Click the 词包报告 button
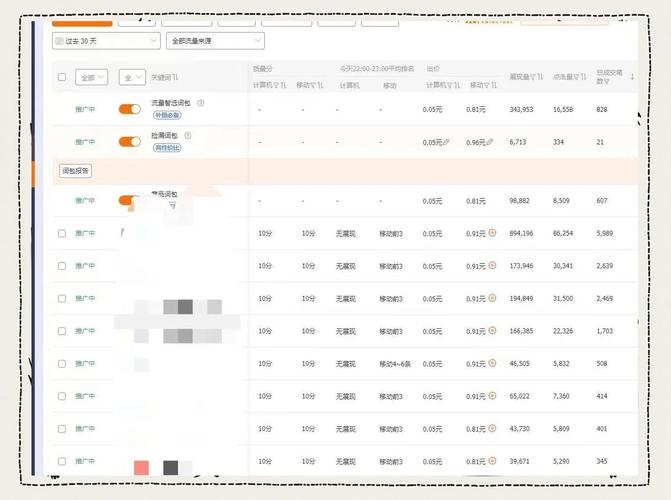 [x=75, y=171]
